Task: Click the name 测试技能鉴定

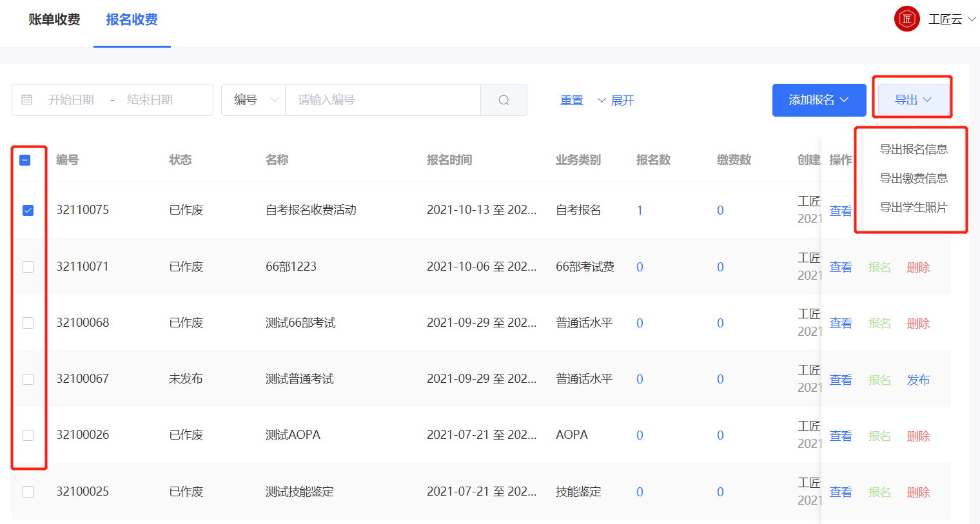Action: [300, 492]
